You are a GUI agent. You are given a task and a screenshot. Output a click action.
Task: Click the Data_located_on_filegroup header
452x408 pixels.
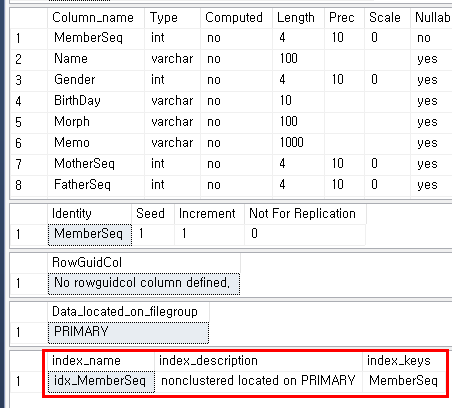(x=128, y=312)
